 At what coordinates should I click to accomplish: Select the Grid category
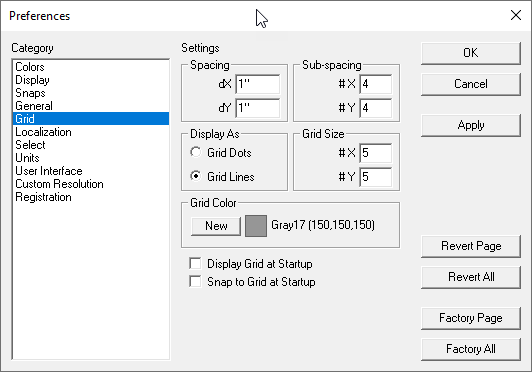click(x=91, y=119)
